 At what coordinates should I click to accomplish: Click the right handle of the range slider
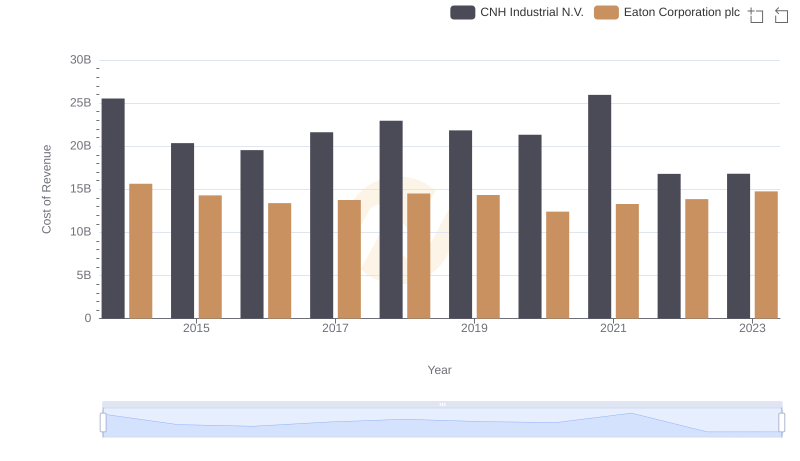[782, 423]
